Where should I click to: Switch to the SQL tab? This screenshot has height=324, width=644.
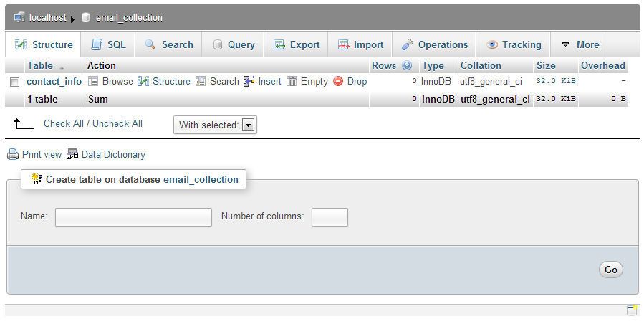tap(108, 44)
